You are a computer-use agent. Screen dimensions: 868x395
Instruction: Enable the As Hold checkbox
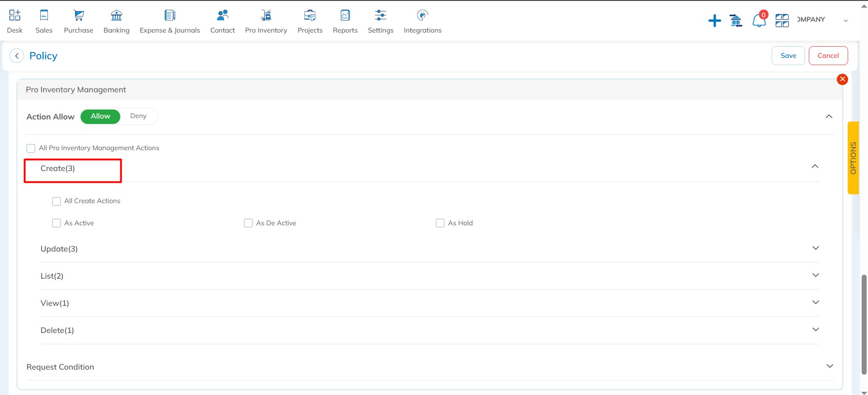tap(440, 223)
